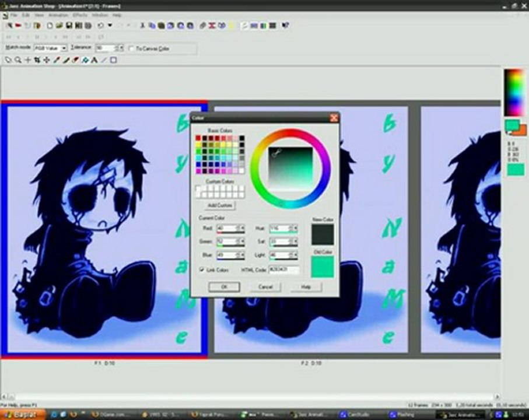
Task: Open the Window menu
Action: [100, 15]
